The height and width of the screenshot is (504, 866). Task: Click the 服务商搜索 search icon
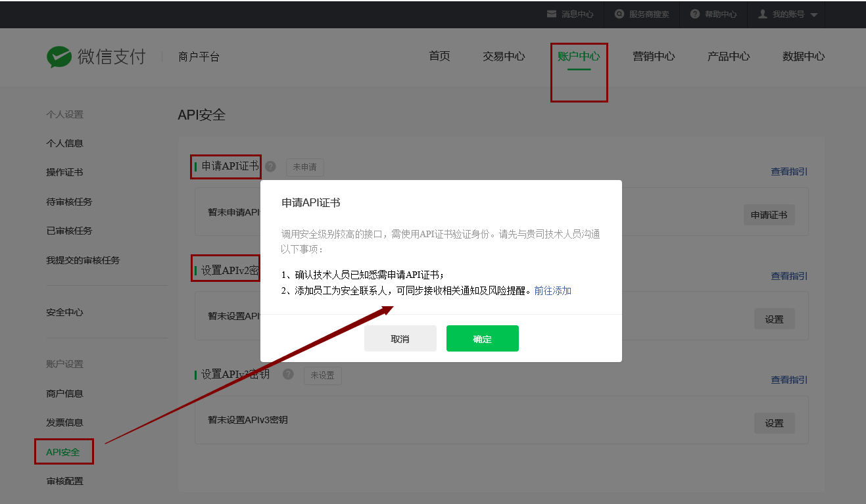tap(619, 14)
